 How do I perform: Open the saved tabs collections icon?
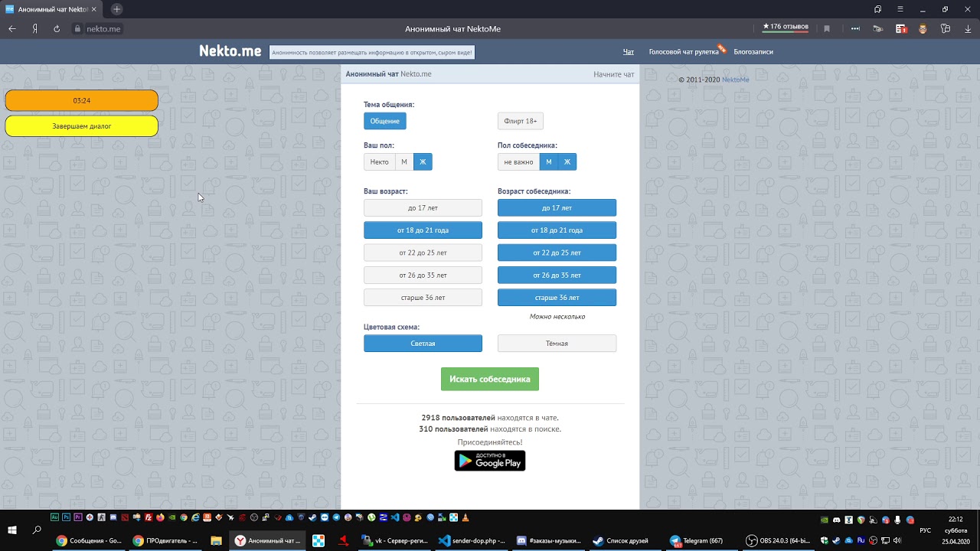point(877,9)
